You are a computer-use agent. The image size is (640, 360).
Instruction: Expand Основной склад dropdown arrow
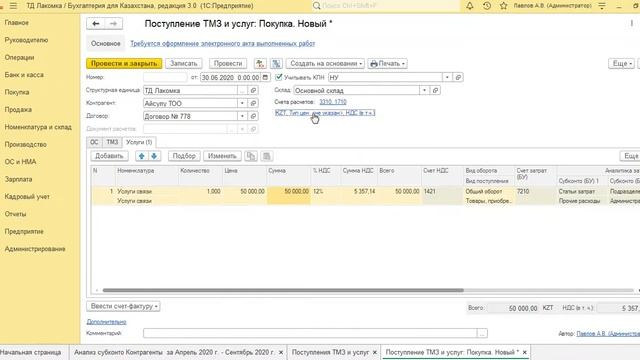click(424, 90)
